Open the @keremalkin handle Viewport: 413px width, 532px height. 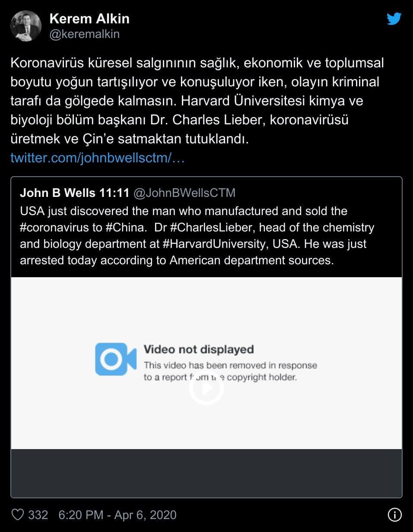84,34
